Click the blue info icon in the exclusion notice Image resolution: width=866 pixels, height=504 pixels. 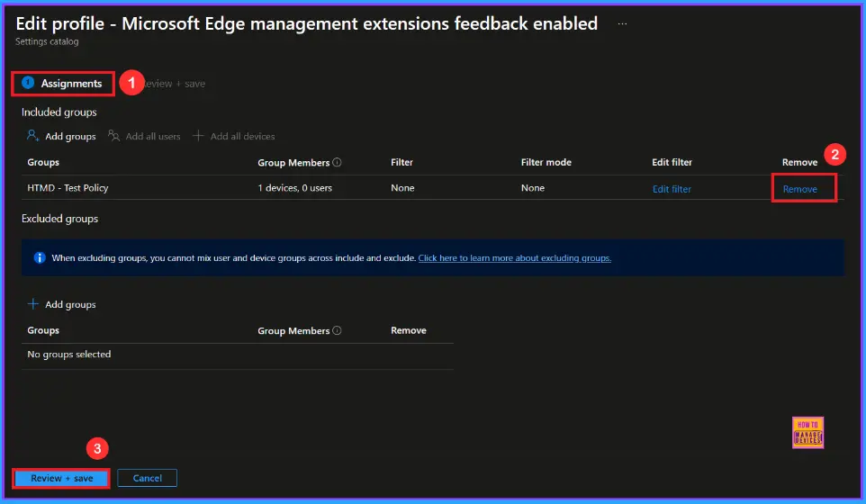click(x=40, y=257)
